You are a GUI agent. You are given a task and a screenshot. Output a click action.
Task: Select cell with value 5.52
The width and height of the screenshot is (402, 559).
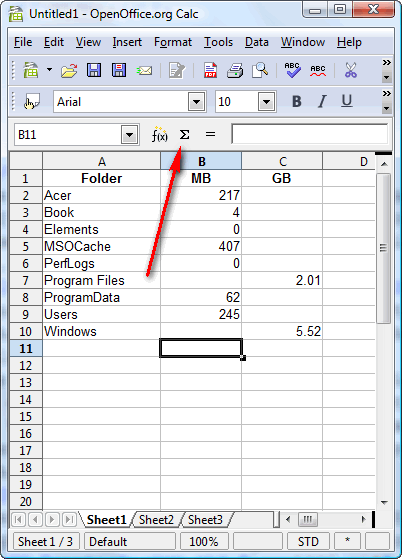pyautogui.click(x=282, y=331)
